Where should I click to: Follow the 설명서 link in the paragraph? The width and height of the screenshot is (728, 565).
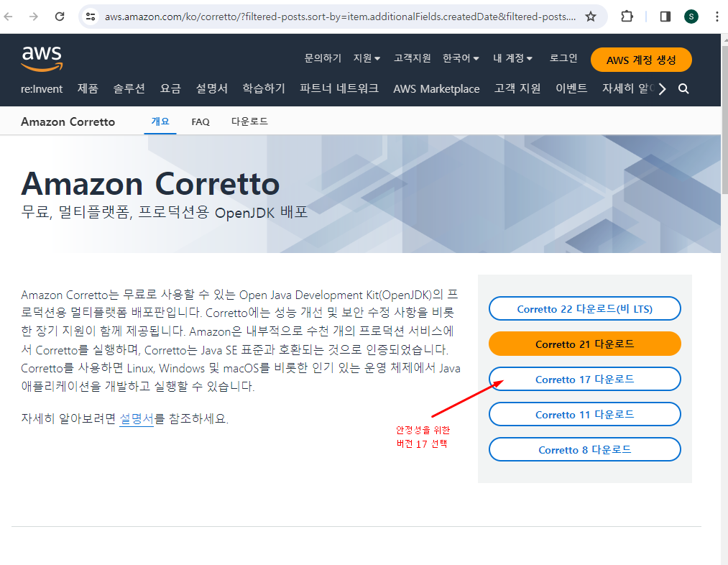pyautogui.click(x=137, y=419)
